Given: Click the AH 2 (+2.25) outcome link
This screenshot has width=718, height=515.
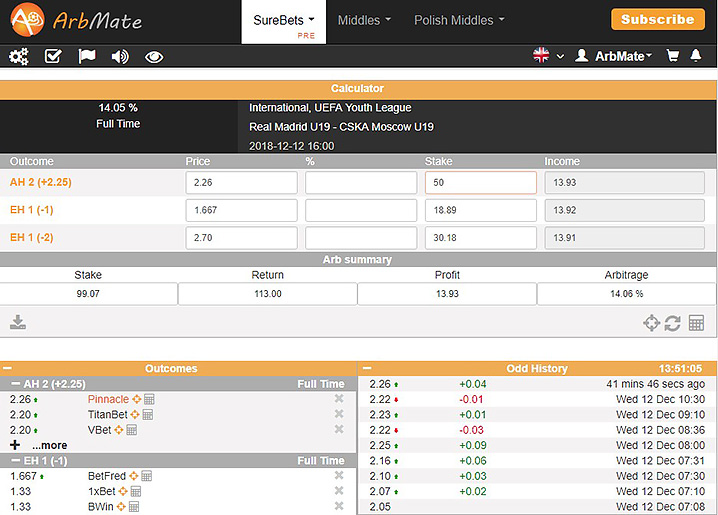Looking at the screenshot, I should [41, 182].
